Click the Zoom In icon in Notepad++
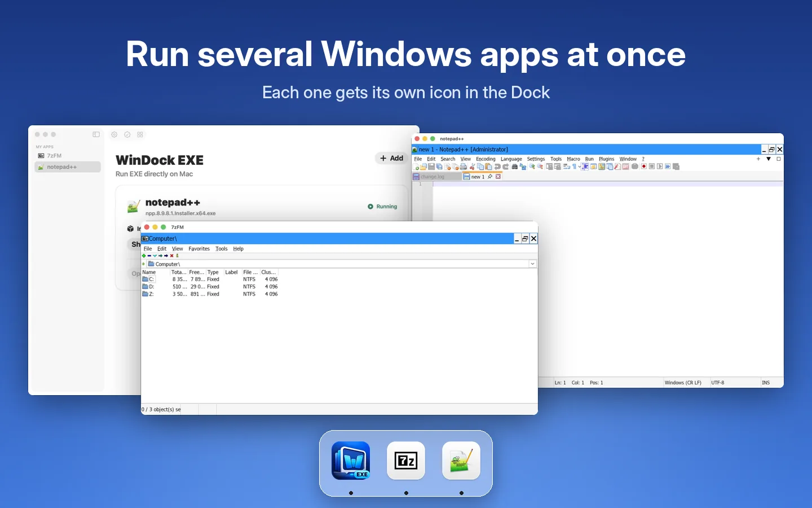Image resolution: width=812 pixels, height=508 pixels. point(532,167)
